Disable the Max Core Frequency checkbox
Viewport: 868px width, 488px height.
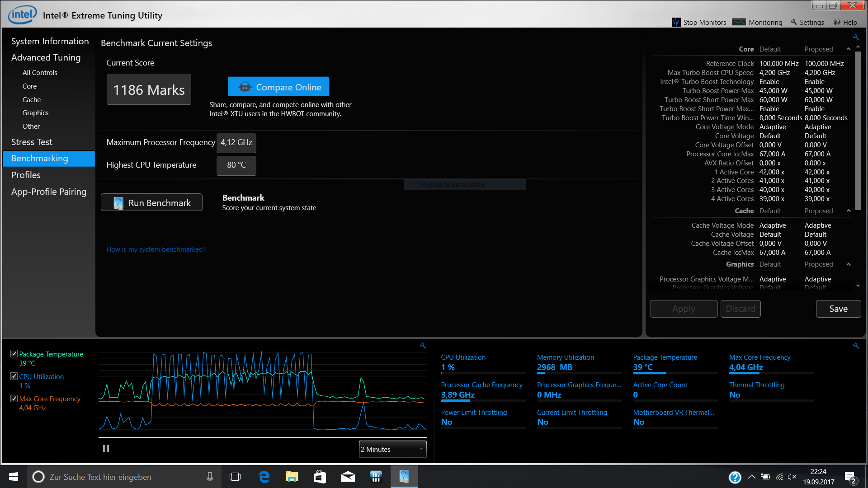14,399
